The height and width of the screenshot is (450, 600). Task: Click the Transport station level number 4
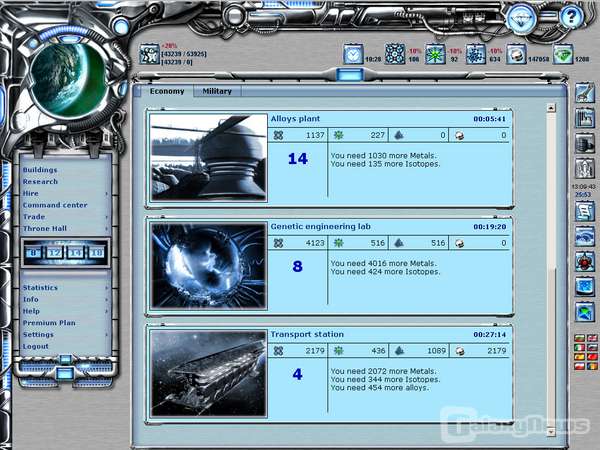(298, 374)
